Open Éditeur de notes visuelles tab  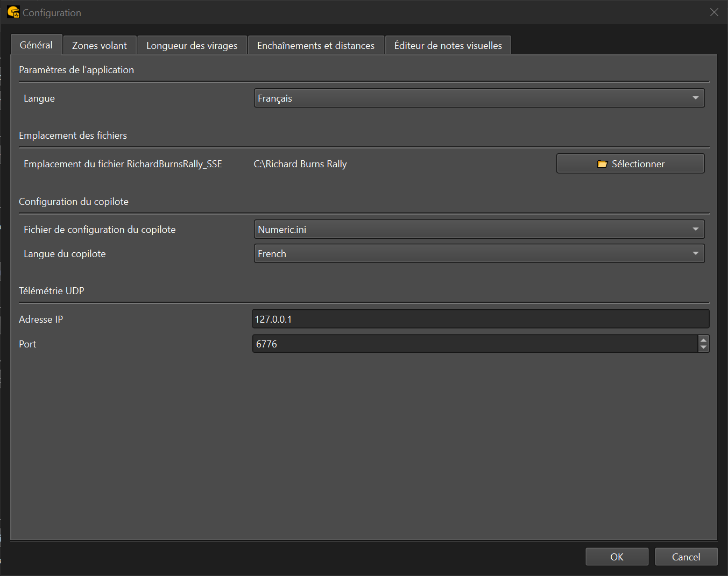448,46
